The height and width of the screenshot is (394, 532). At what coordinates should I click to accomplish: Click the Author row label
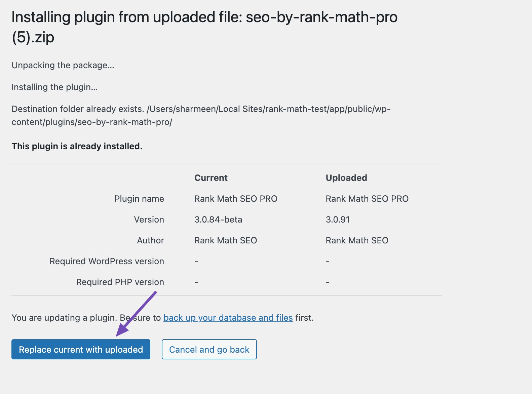151,240
